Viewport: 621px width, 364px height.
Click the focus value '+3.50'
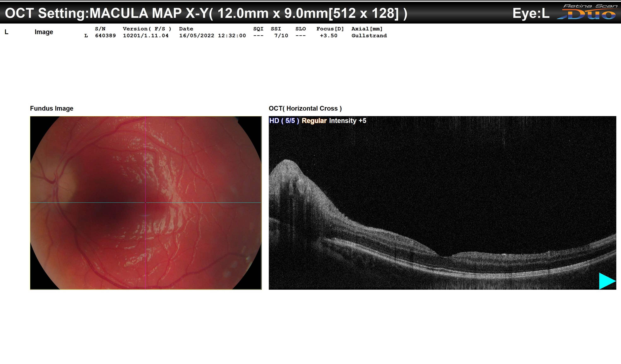329,35
